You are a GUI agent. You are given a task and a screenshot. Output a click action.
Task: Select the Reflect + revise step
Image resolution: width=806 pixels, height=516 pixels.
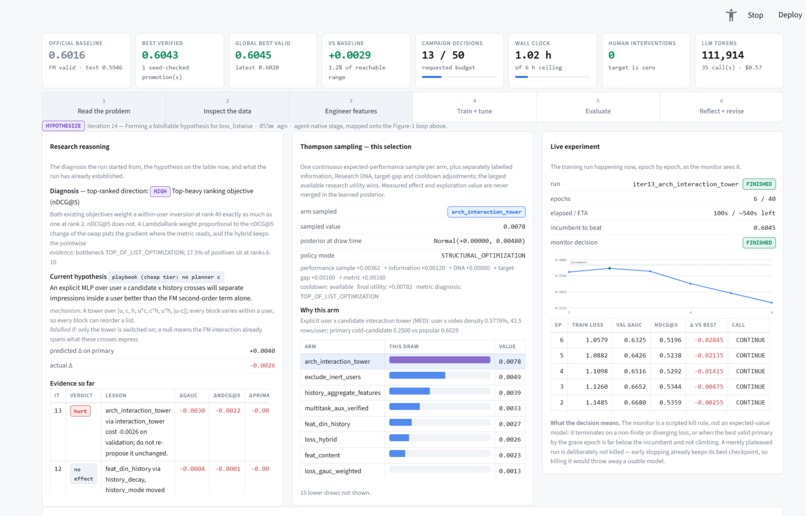[721, 107]
